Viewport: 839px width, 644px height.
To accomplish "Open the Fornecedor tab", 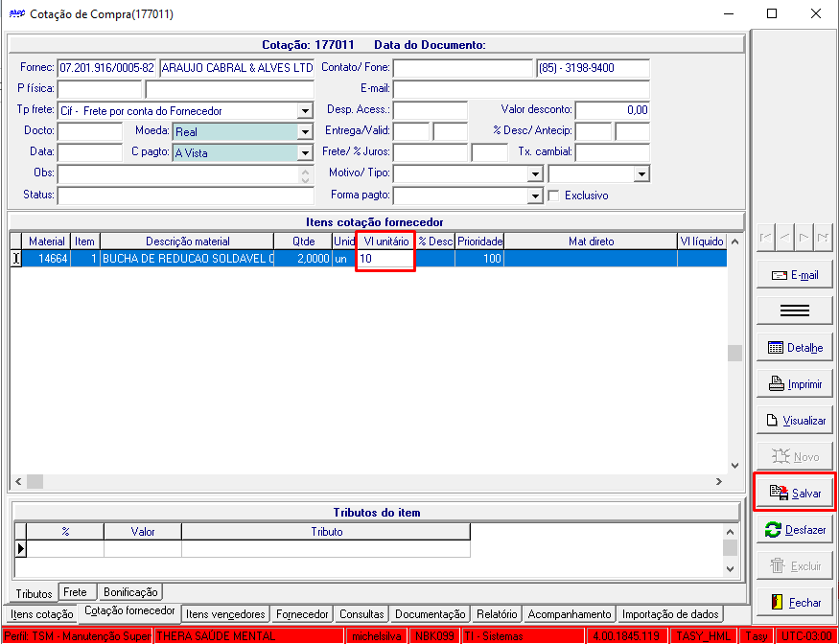I will 302,614.
